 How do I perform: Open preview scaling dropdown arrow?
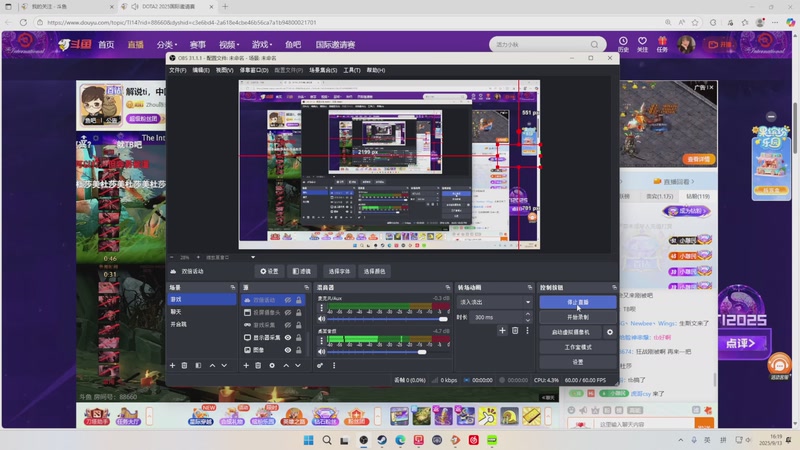[253, 257]
